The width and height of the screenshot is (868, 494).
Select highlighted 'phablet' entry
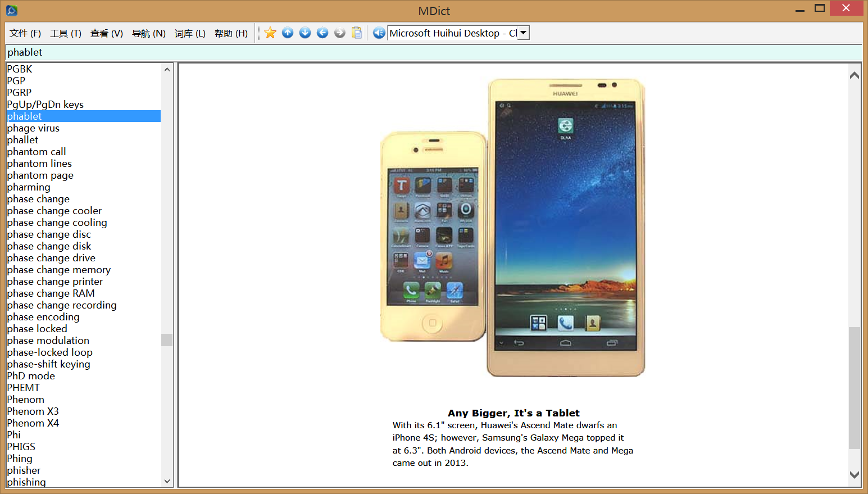click(84, 116)
